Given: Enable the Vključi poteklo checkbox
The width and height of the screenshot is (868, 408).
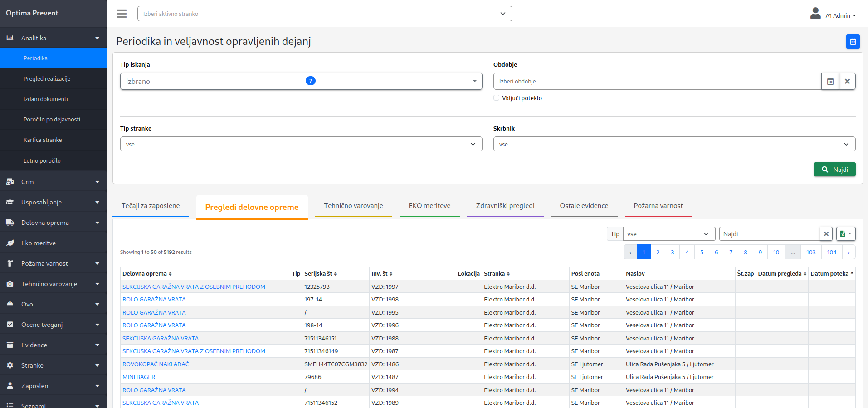Looking at the screenshot, I should [496, 97].
